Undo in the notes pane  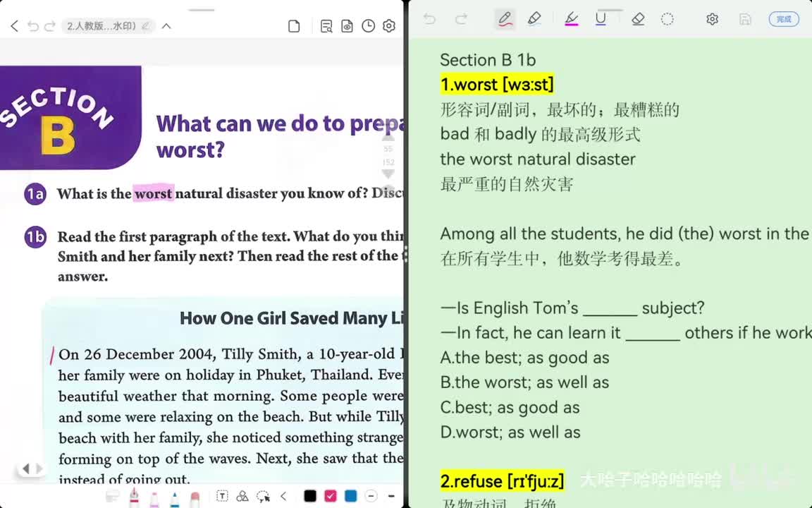(x=429, y=19)
